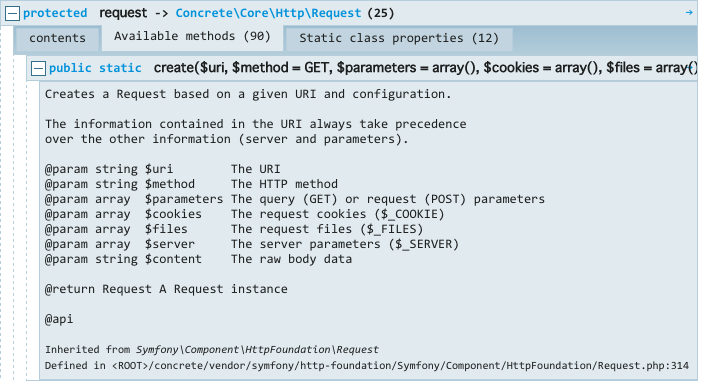716x381 pixels.
Task: Click the arrow icon on create row
Action: pyautogui.click(x=692, y=68)
